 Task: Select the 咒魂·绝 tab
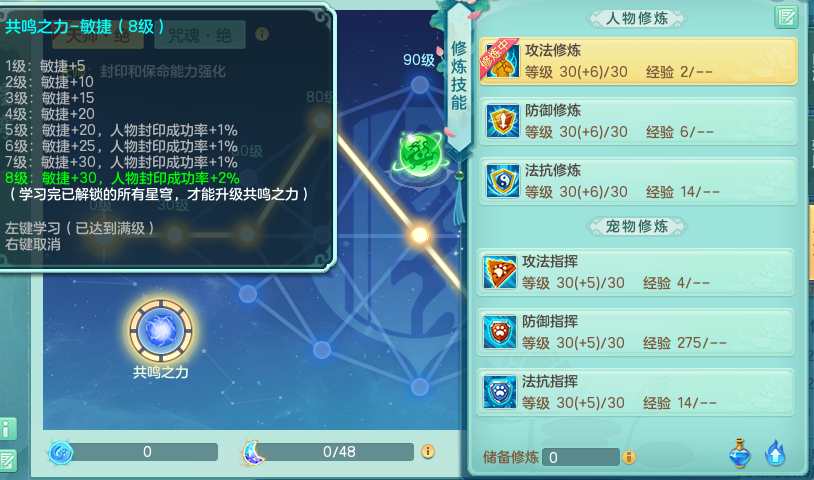click(200, 35)
